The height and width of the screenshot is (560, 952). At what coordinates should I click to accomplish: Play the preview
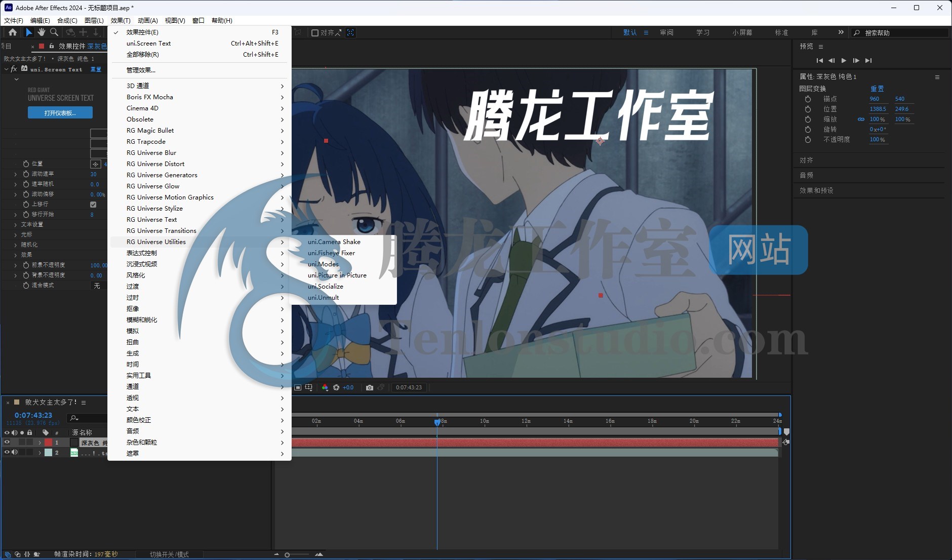844,60
